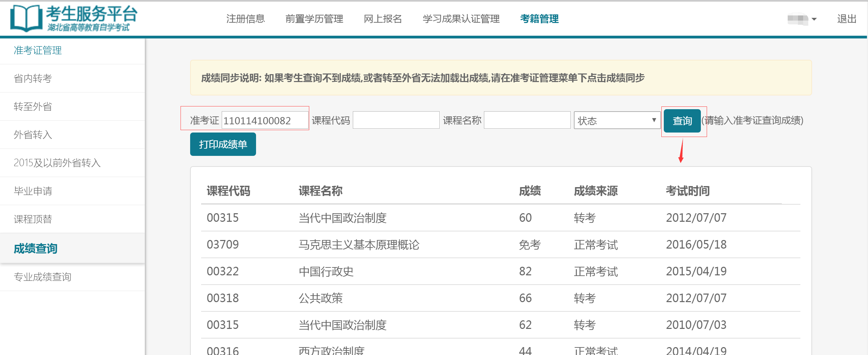The width and height of the screenshot is (868, 355).
Task: Select 准考证管理 in the sidebar
Action: (37, 50)
